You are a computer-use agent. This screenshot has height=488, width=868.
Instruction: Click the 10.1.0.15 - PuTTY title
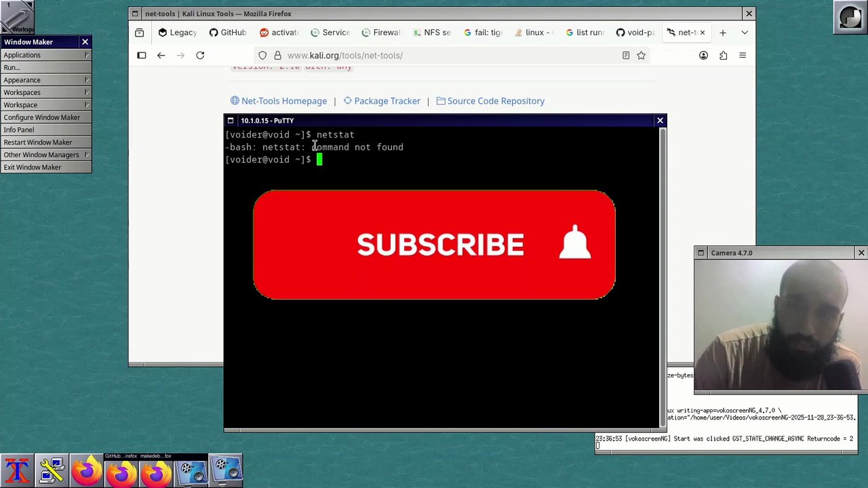pos(267,121)
